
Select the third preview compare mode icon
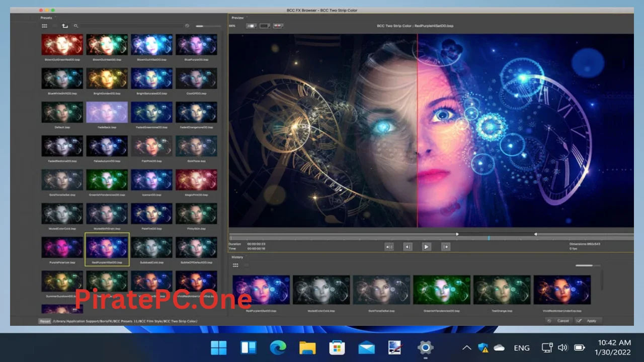pos(277,26)
